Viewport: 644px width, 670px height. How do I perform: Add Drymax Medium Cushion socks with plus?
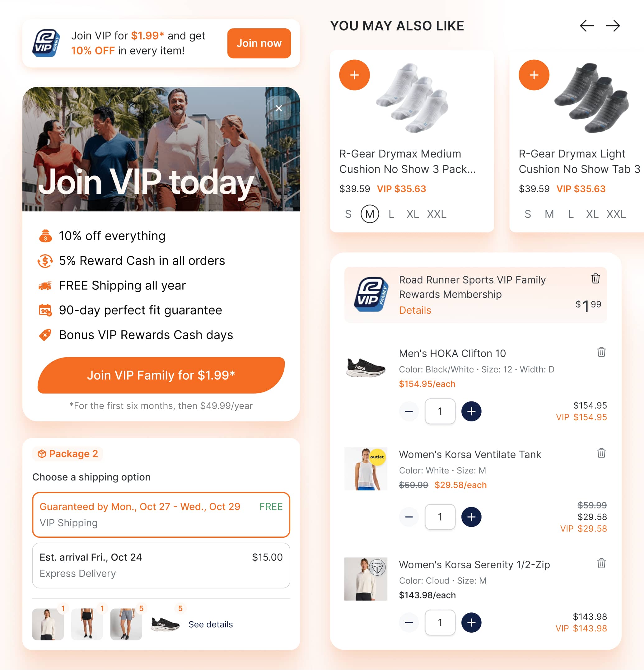[x=354, y=75]
